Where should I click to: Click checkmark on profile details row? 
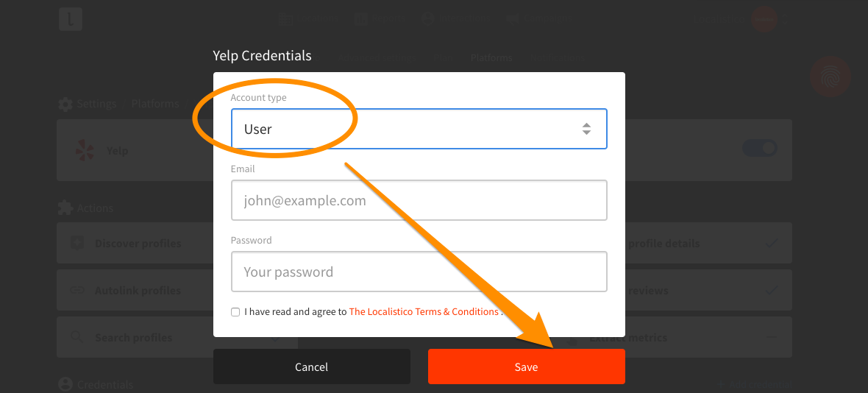pos(772,244)
